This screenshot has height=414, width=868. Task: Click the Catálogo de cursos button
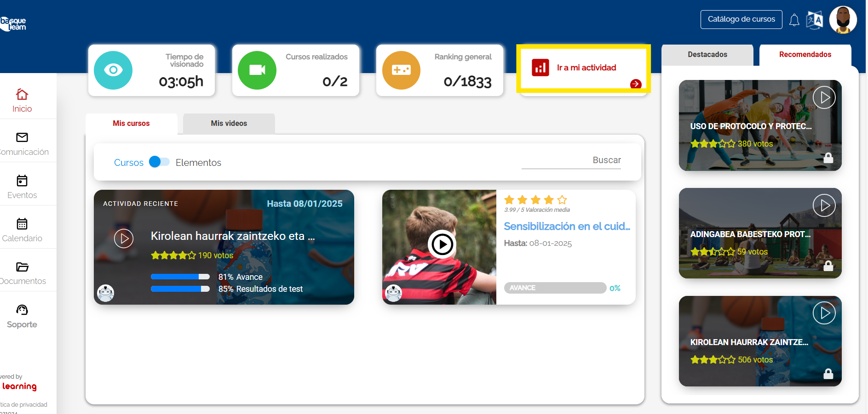pos(741,19)
